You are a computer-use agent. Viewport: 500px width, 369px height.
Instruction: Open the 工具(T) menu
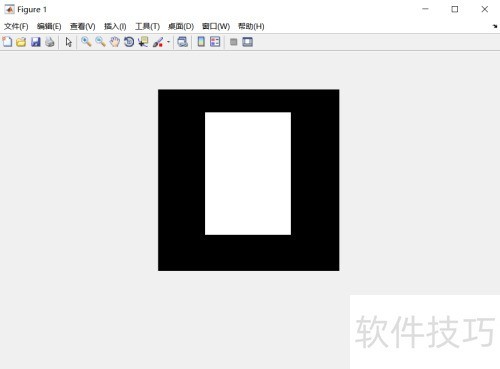tap(147, 26)
